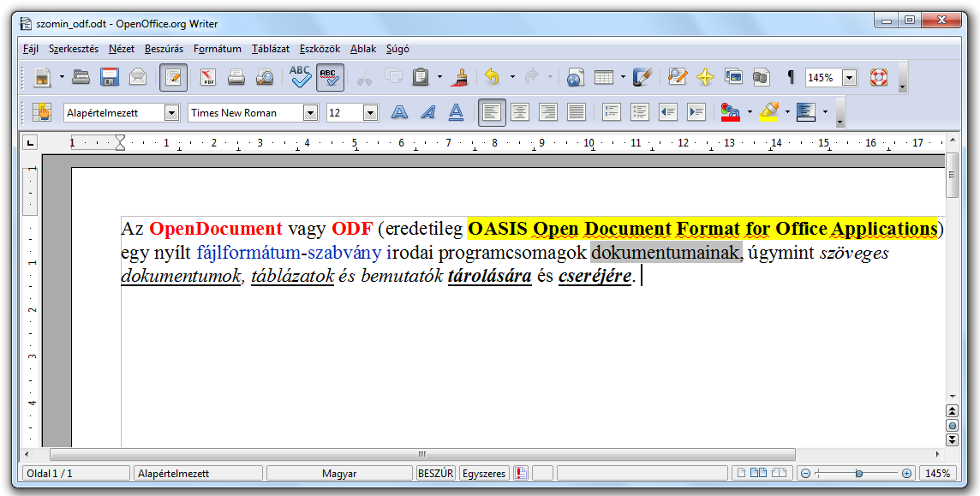Toggle bulleted list
Screen dimensions: 980x496
(x=639, y=112)
